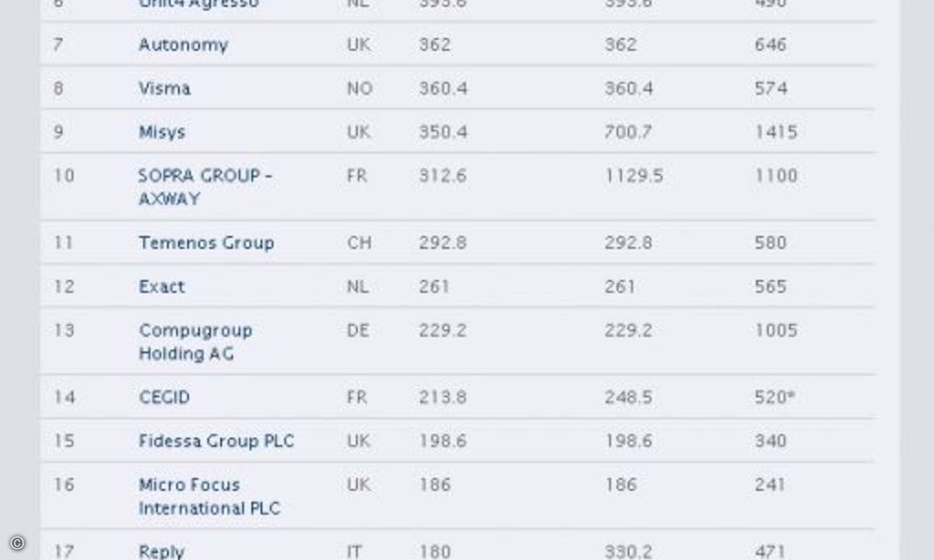934x560 pixels.
Task: Click the DE country code cell
Action: tap(358, 330)
